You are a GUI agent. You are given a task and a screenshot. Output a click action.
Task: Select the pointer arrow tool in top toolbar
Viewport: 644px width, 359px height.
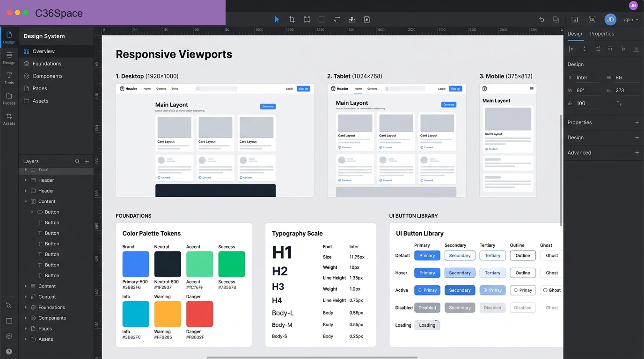tap(277, 19)
